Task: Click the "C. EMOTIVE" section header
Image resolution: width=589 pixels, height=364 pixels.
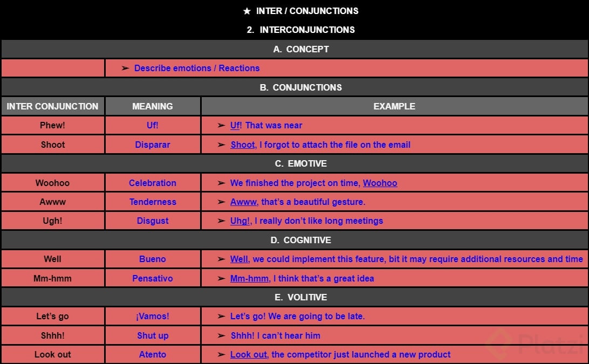Action: click(x=294, y=163)
